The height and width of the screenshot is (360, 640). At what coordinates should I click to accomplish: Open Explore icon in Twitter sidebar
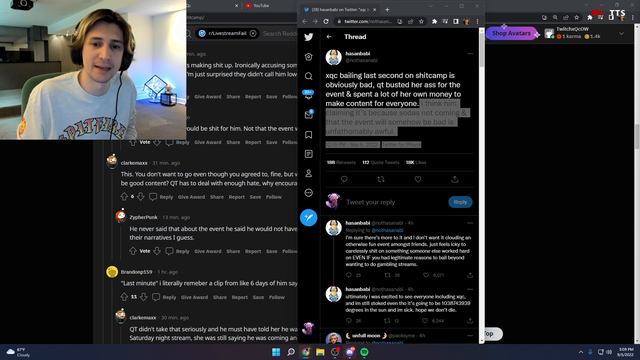(309, 57)
